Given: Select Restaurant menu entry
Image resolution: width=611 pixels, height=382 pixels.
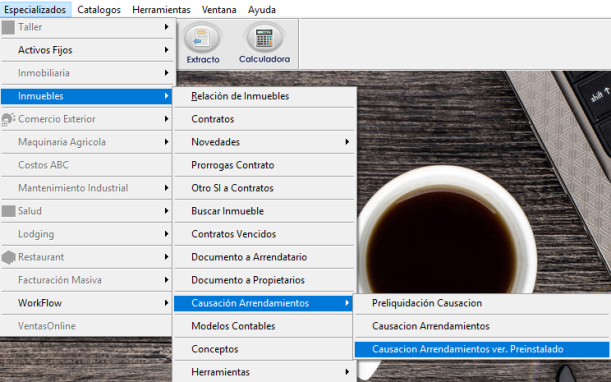Looking at the screenshot, I should (x=87, y=257).
